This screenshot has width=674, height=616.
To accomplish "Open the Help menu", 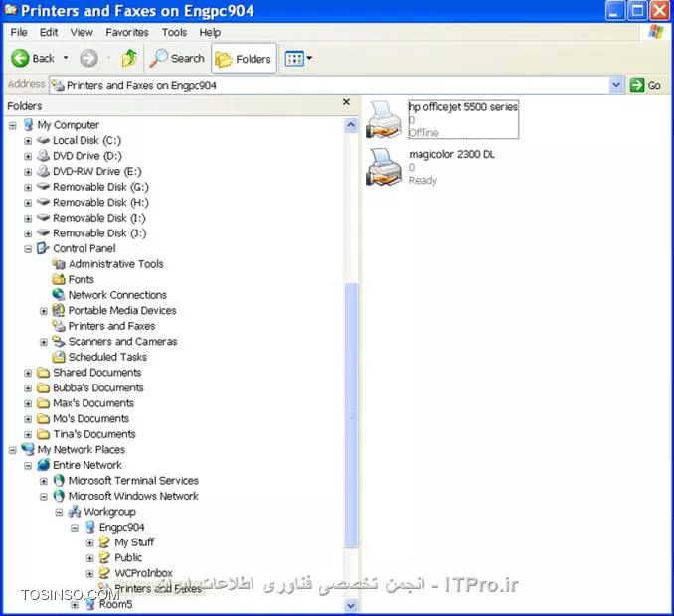I will 210,32.
